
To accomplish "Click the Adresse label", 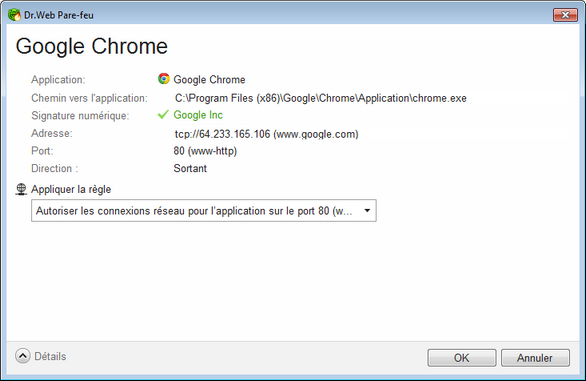I will pos(52,133).
